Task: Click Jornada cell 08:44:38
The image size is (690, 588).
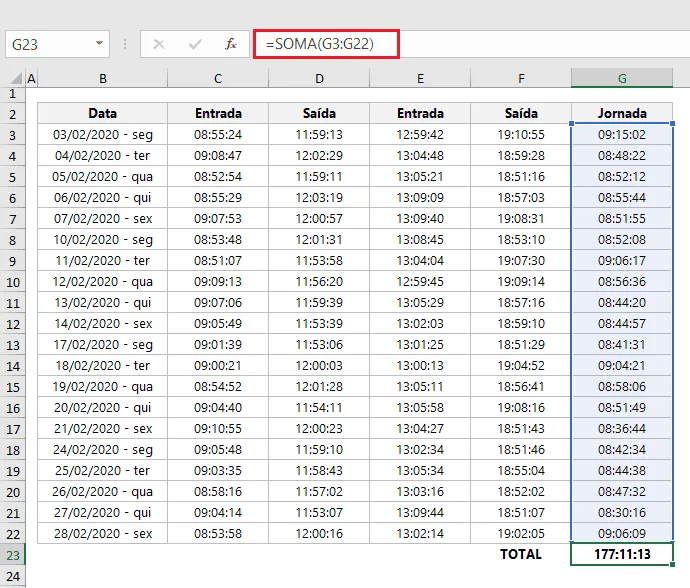Action: point(622,470)
